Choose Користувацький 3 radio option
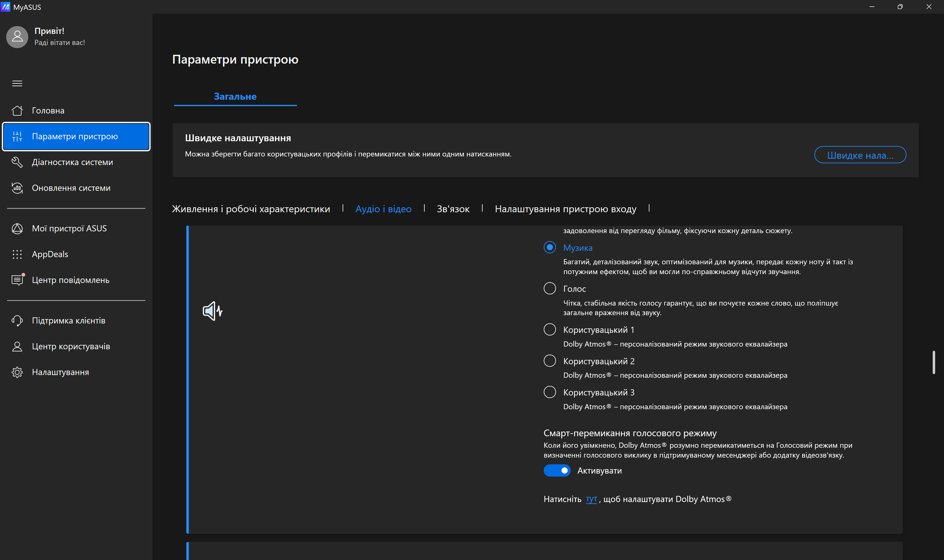Screen dimensions: 944x560 pyautogui.click(x=549, y=392)
